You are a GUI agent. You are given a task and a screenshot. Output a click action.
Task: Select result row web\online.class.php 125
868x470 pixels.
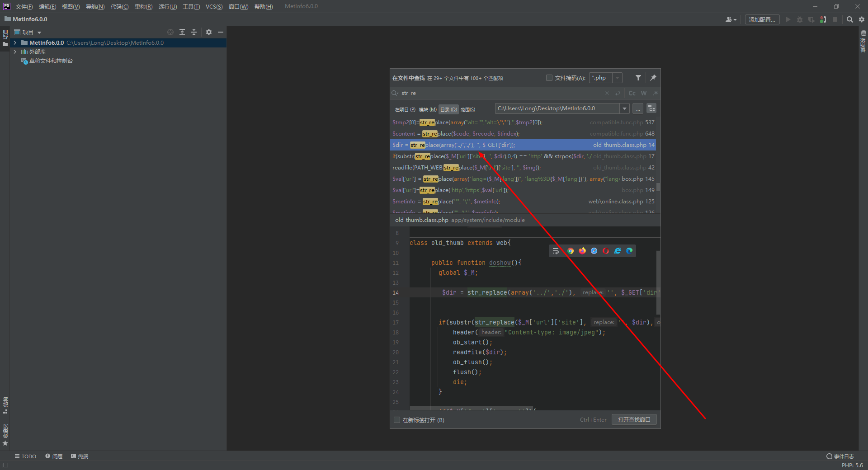click(x=523, y=201)
